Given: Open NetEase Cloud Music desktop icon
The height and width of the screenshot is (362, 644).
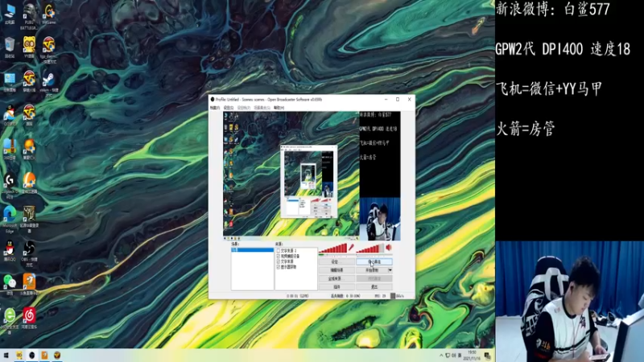Looking at the screenshot, I should 29,318.
